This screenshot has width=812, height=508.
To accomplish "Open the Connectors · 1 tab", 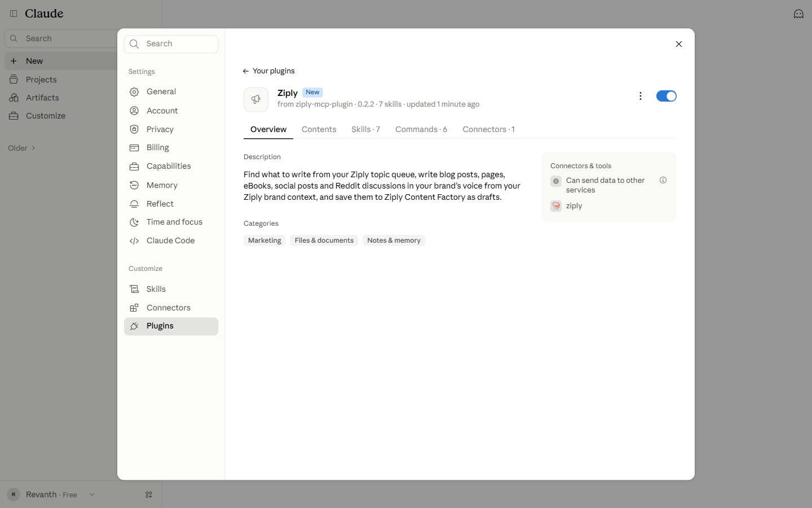I will click(488, 129).
